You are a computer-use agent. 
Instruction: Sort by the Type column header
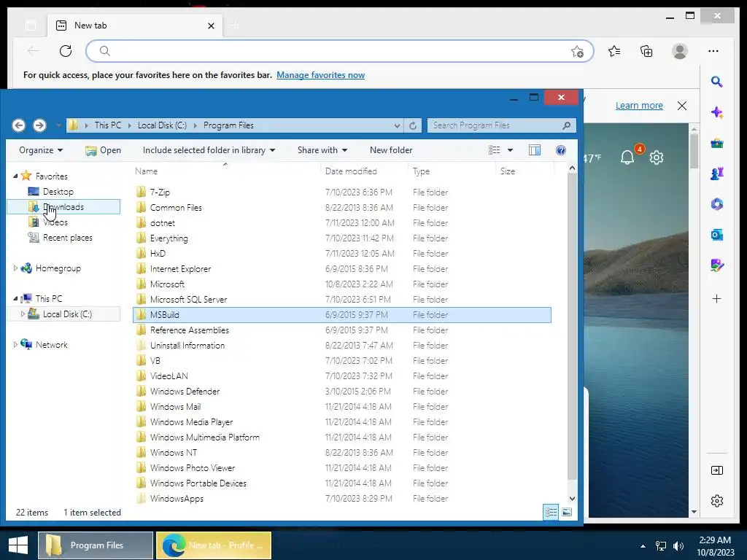(x=452, y=171)
